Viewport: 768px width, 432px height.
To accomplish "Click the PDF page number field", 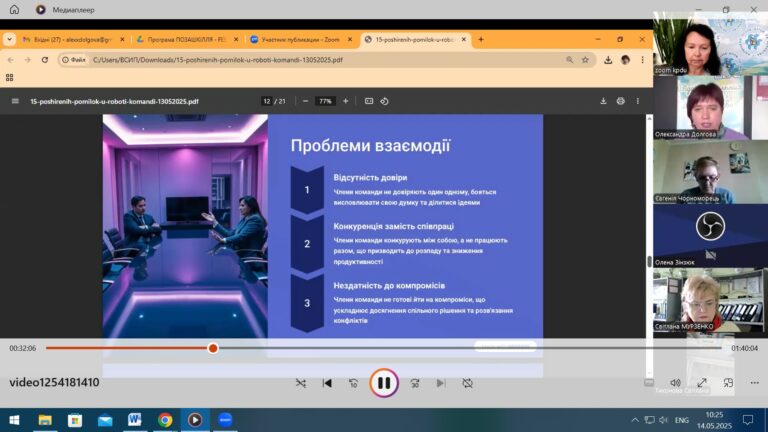I will pos(267,101).
